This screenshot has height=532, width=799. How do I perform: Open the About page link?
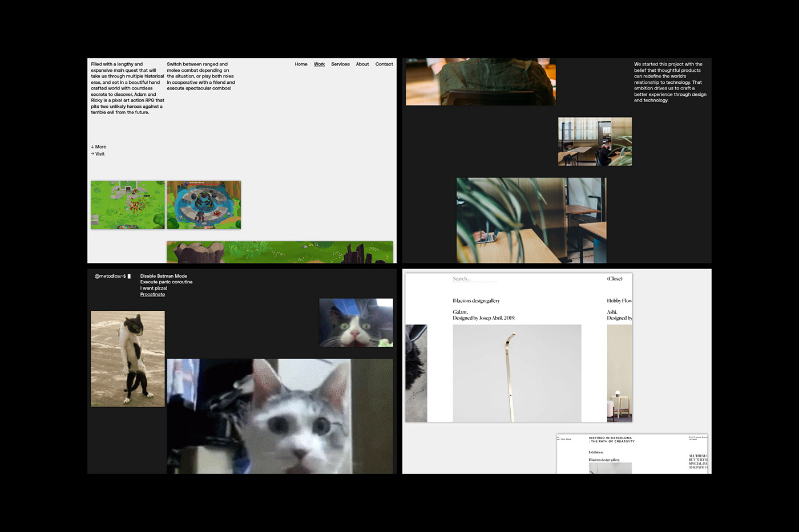click(362, 64)
